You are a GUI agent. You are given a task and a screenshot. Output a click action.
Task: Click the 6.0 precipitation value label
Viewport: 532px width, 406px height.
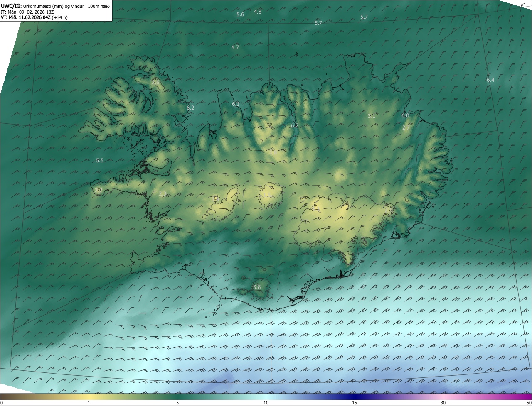coord(405,116)
